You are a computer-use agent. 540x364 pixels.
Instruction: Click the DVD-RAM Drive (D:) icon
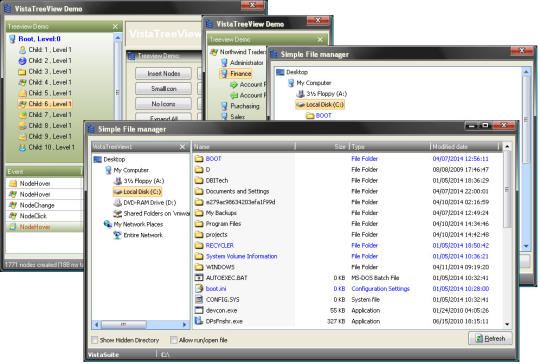[x=118, y=202]
